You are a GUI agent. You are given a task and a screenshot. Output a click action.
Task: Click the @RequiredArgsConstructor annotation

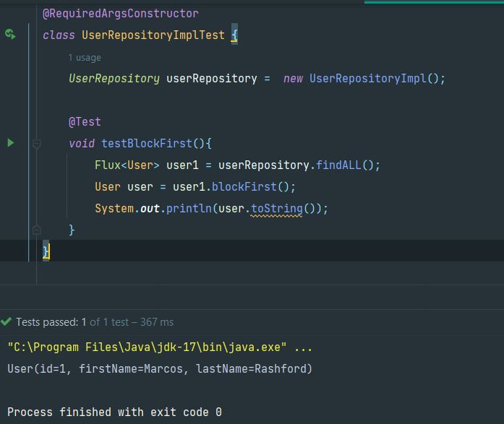(120, 13)
